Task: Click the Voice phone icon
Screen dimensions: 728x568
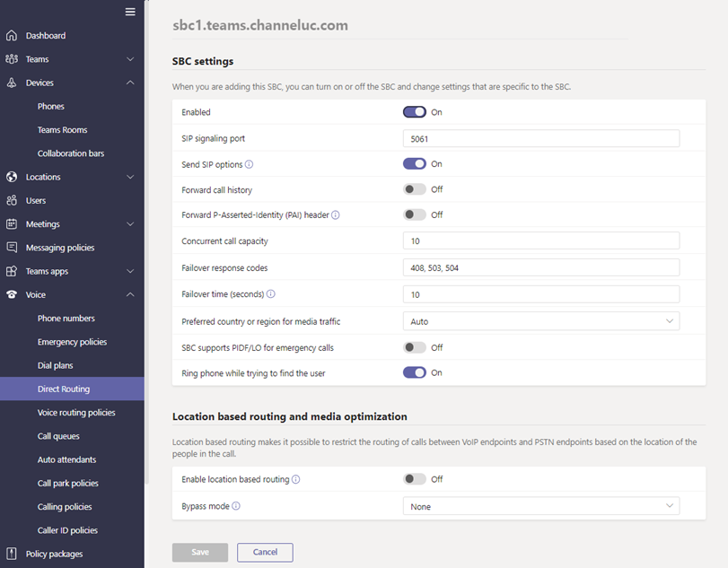Action: tap(12, 294)
